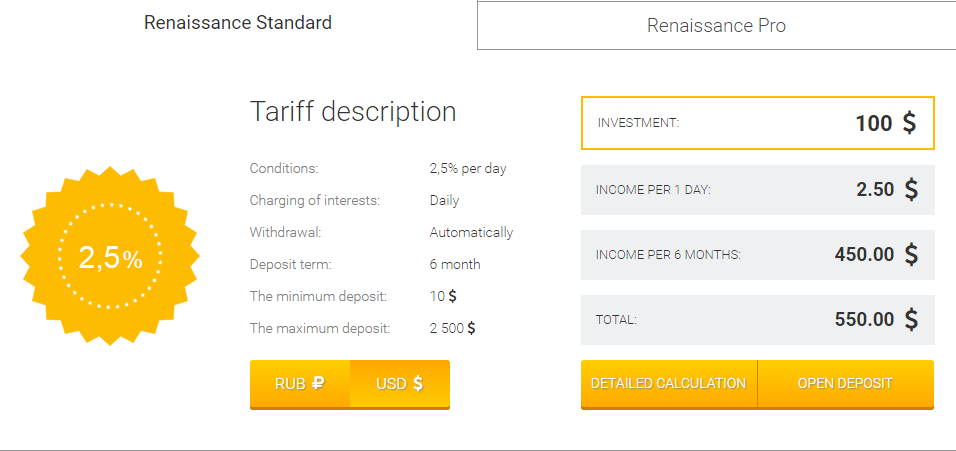Switch to the Renaissance Standard tab

pos(238,23)
